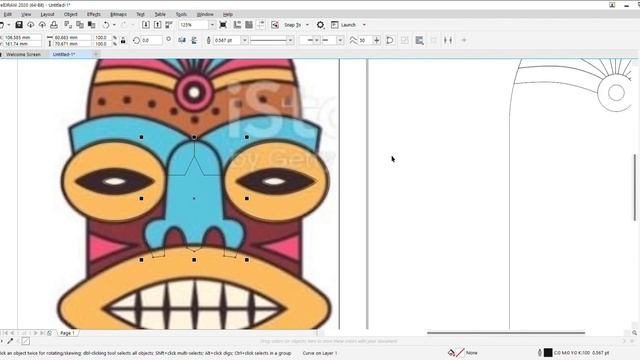This screenshot has width=640, height=360.
Task: Click the curve smoothness plus button
Action: 376,40
